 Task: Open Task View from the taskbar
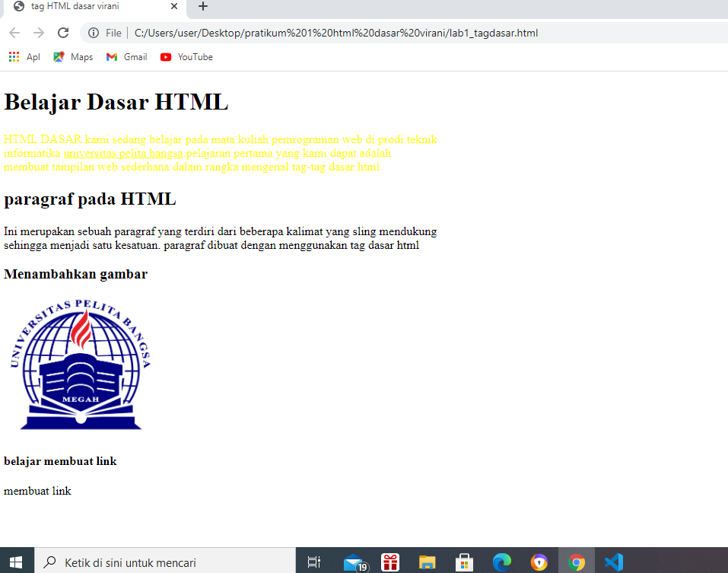point(313,561)
